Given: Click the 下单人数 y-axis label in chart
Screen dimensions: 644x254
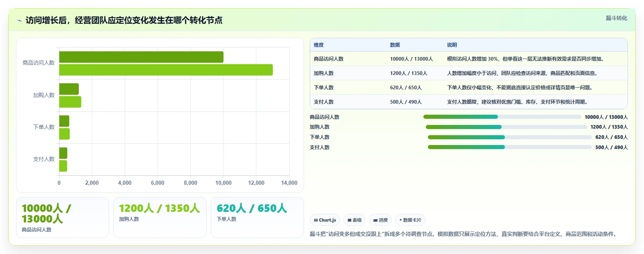Looking at the screenshot, I should (x=44, y=127).
